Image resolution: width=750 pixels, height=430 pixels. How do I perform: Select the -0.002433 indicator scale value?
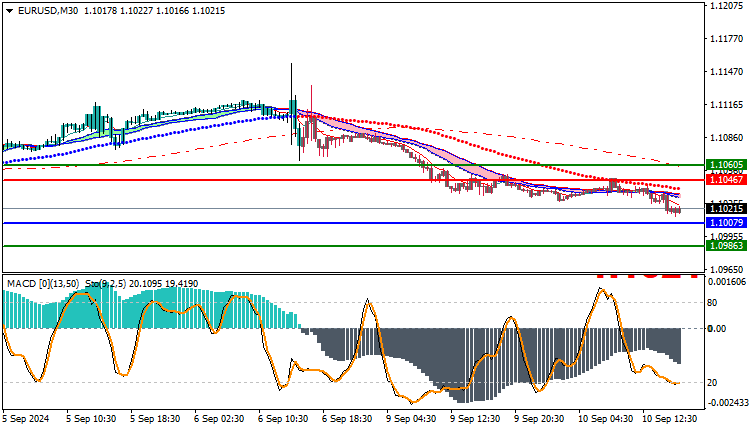tap(728, 403)
